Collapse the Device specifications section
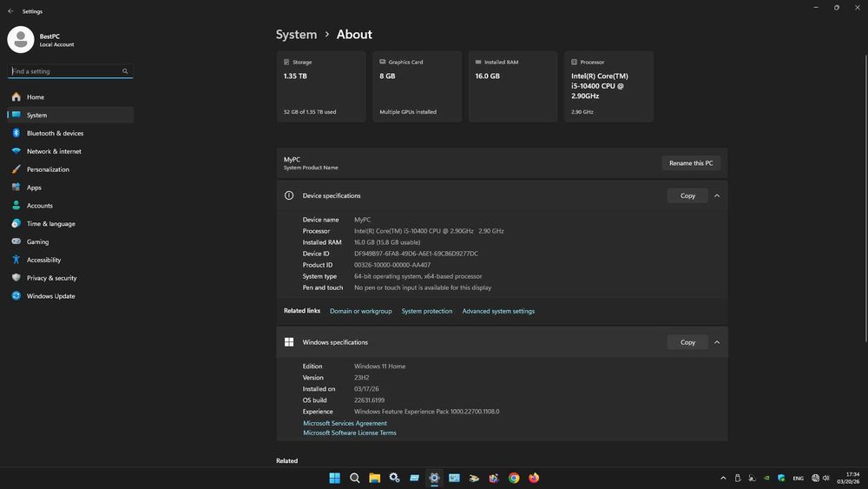Viewport: 868px width, 489px height. (x=717, y=195)
